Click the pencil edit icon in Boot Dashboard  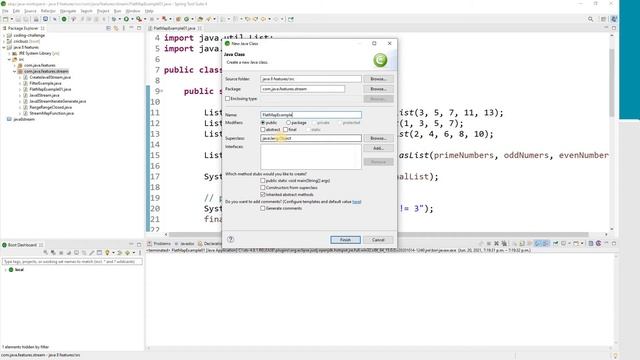tap(91, 253)
